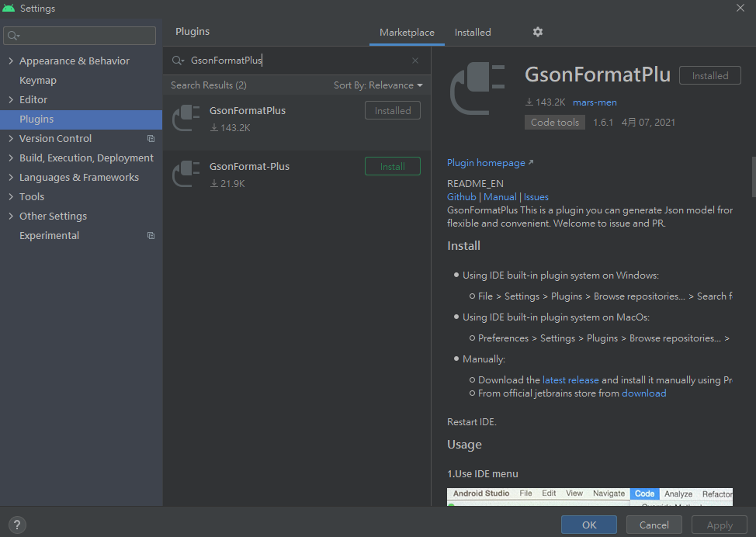Image resolution: width=756 pixels, height=537 pixels.
Task: Click the Apply button
Action: 720,525
